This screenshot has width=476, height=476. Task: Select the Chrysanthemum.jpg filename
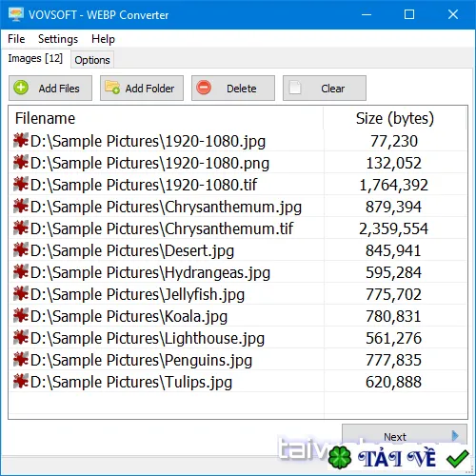tap(166, 207)
